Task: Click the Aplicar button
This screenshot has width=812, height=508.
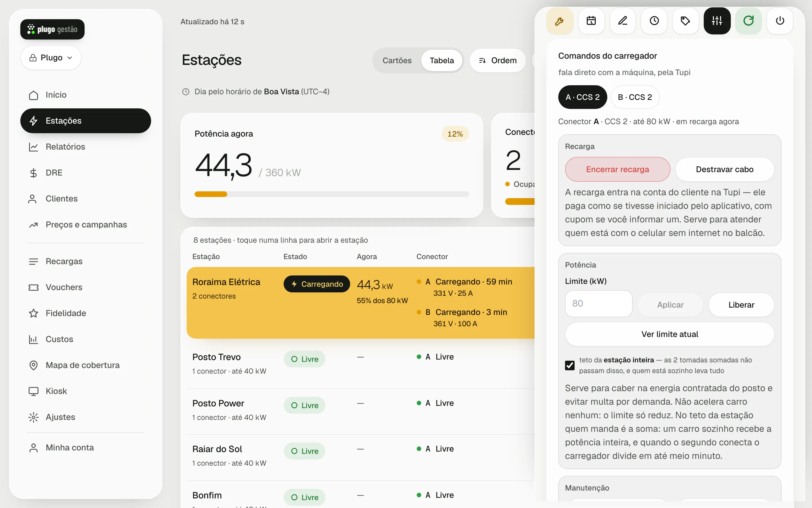Action: coord(670,305)
